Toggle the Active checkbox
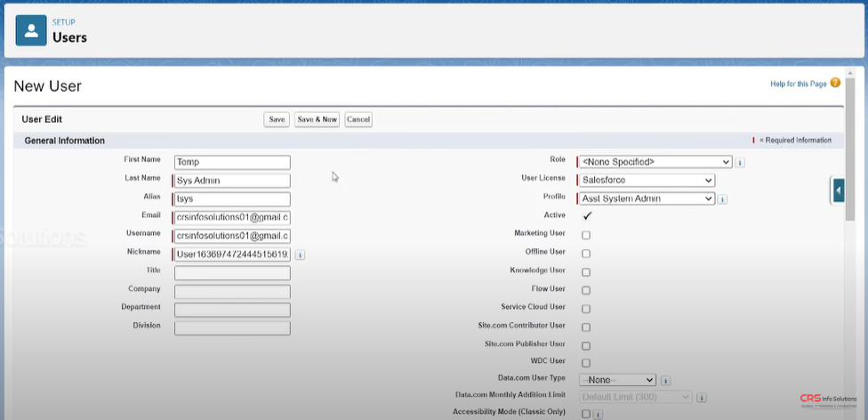This screenshot has width=868, height=420. pyautogui.click(x=587, y=216)
